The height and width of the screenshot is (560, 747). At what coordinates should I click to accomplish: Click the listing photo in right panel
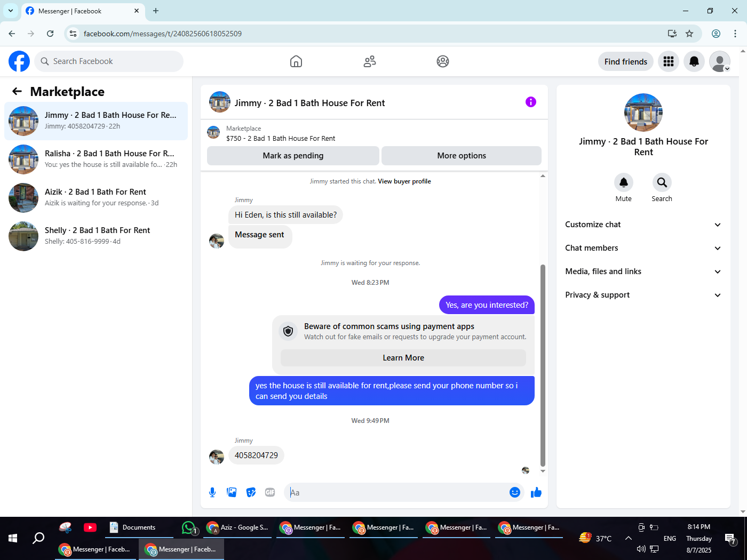(x=643, y=113)
